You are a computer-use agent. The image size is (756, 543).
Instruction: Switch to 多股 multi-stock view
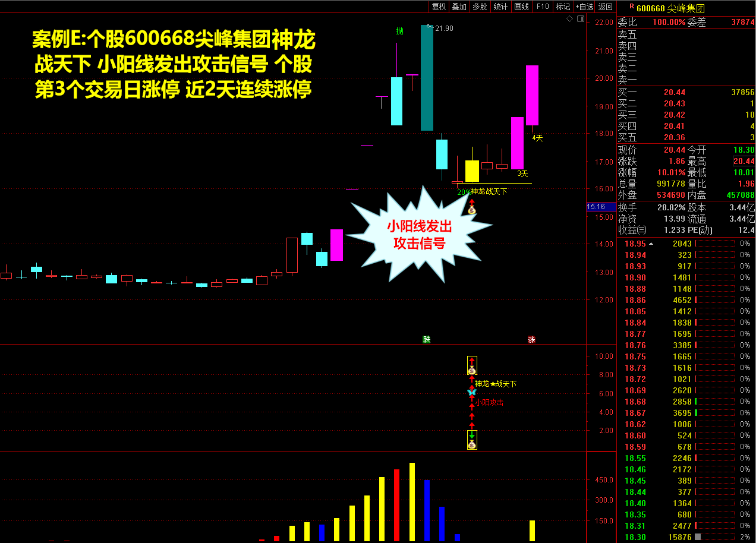(x=480, y=7)
